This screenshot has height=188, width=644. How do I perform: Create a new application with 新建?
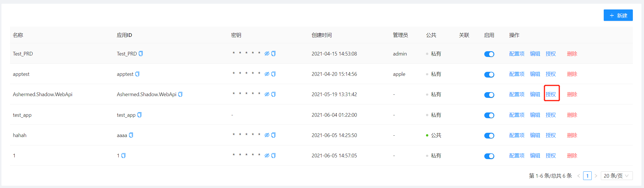coord(618,15)
